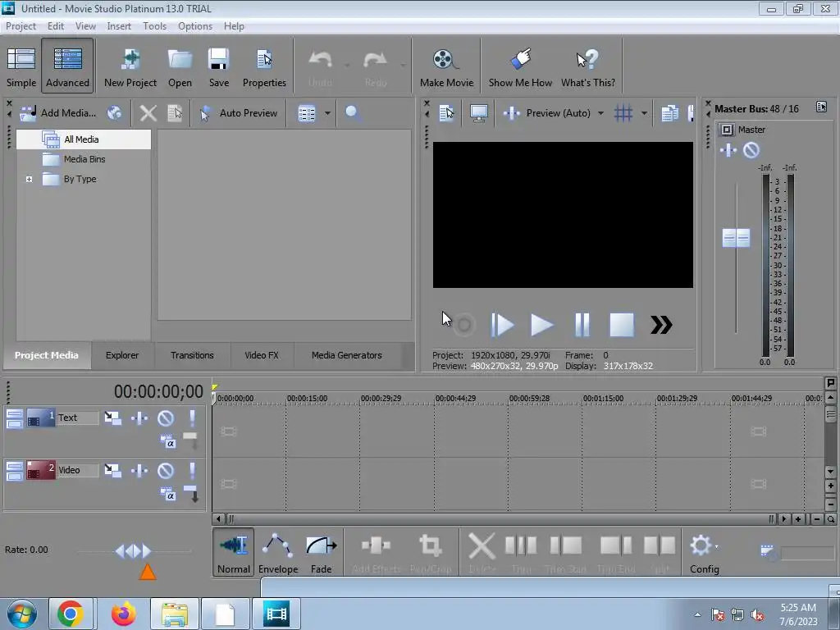Save the current project

pyautogui.click(x=218, y=67)
